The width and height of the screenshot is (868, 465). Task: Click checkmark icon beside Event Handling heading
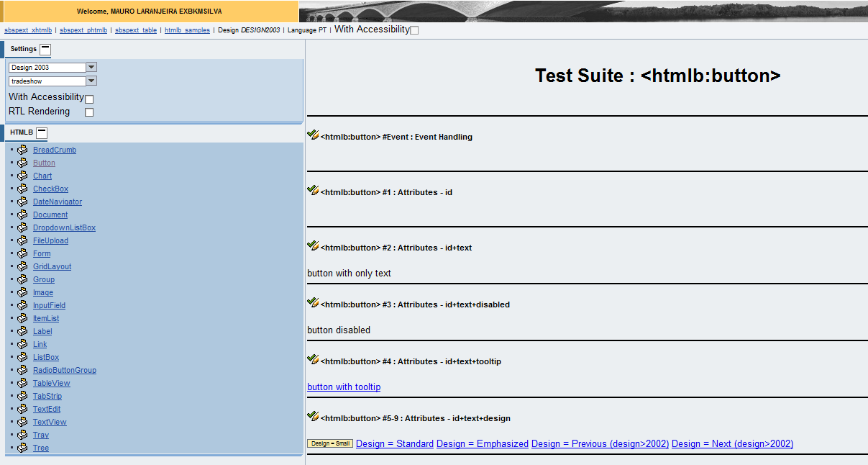[x=313, y=135]
